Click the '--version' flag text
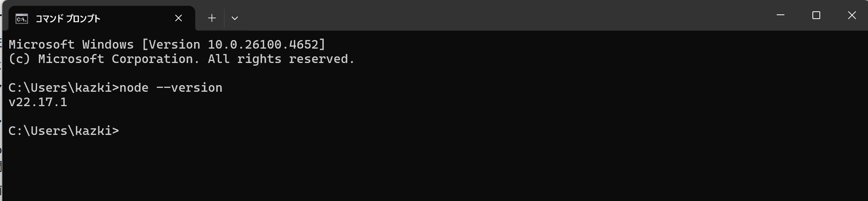Viewport: 868px width, 201px height. tap(189, 88)
